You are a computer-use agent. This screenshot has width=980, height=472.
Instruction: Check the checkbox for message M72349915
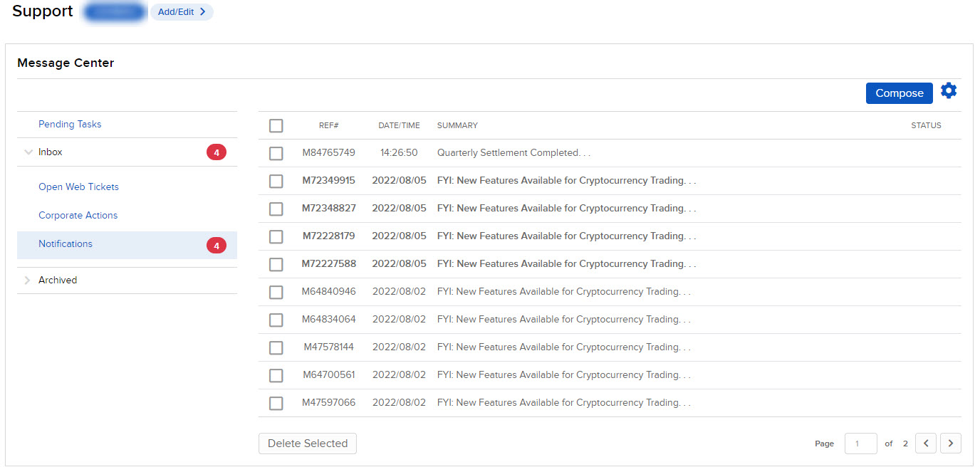tap(276, 181)
